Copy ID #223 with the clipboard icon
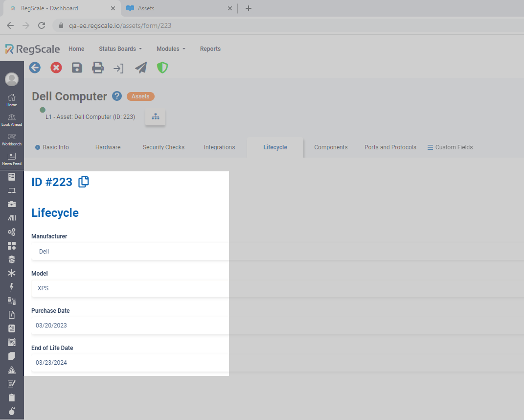The width and height of the screenshot is (524, 420). point(84,182)
